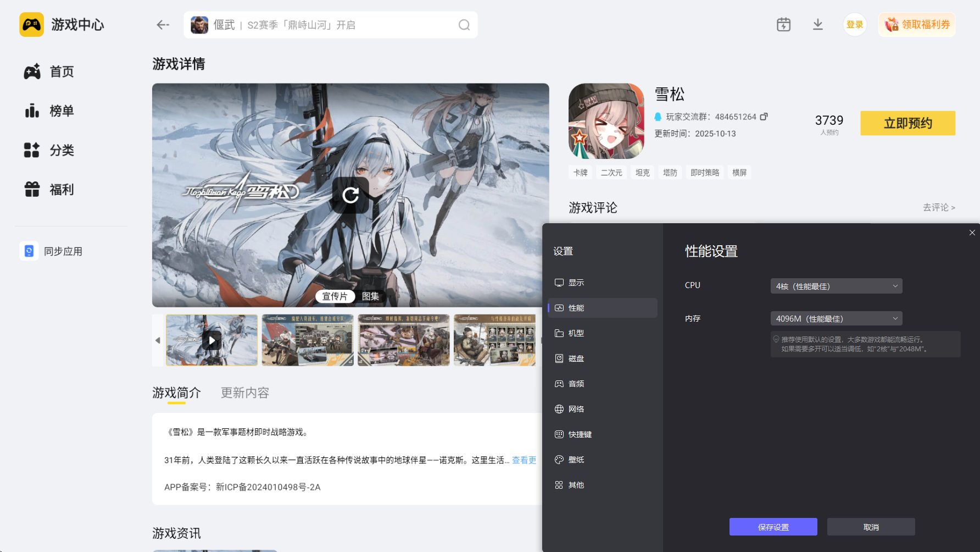Open the 磁盘 settings section
Image resolution: width=980 pixels, height=552 pixels.
576,358
